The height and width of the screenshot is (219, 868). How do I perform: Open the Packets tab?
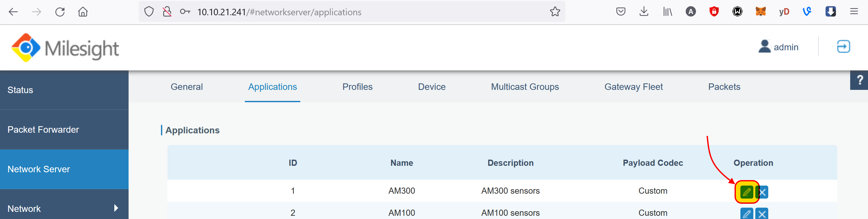(x=724, y=87)
